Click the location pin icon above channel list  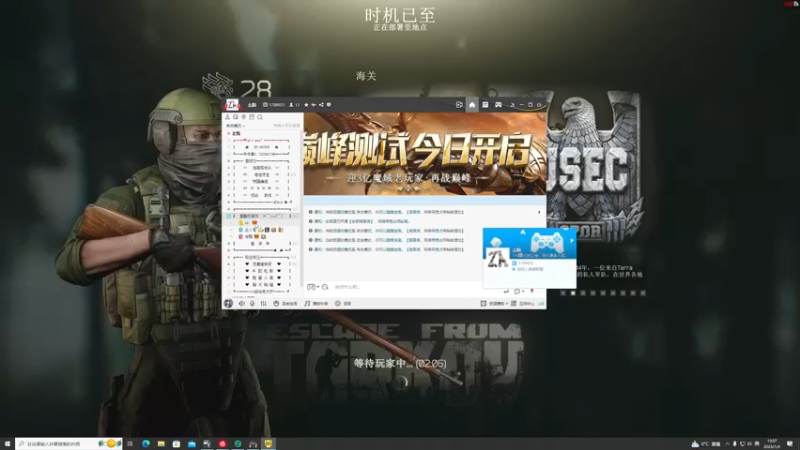tap(243, 117)
